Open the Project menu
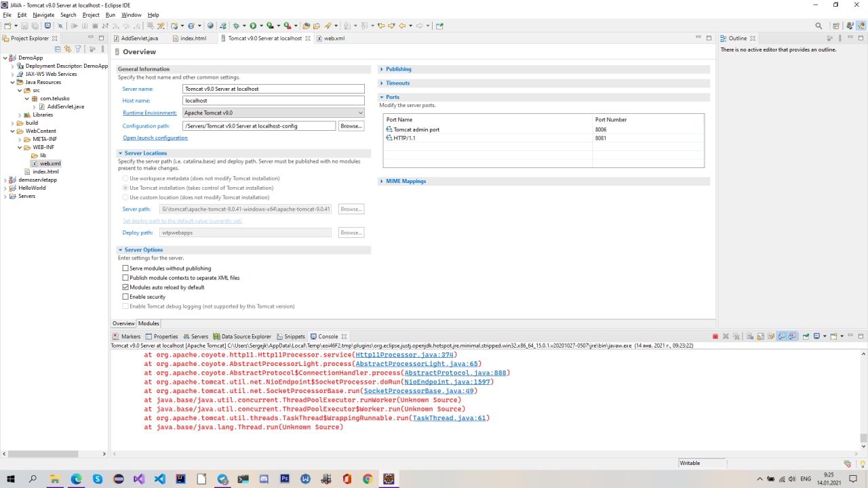Image resolution: width=868 pixels, height=488 pixels. [x=91, y=14]
